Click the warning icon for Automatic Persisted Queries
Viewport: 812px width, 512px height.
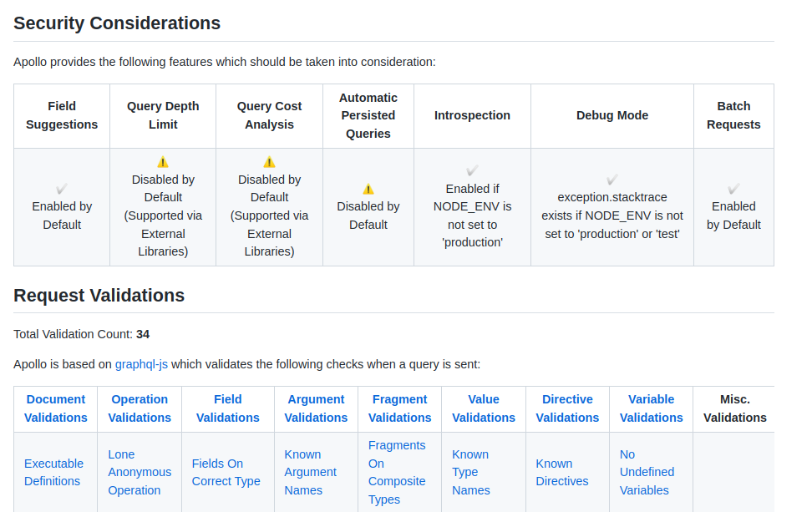368,187
